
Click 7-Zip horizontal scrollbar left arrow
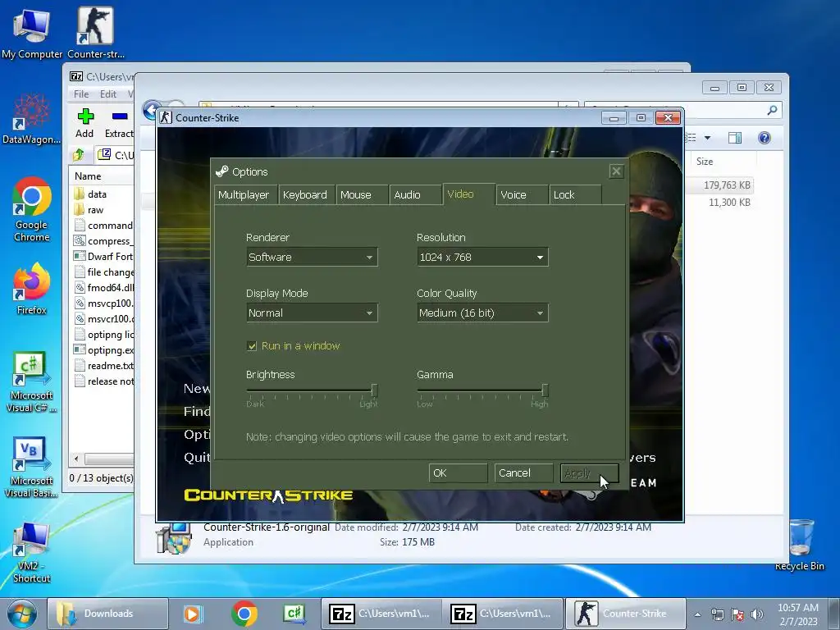(76, 459)
